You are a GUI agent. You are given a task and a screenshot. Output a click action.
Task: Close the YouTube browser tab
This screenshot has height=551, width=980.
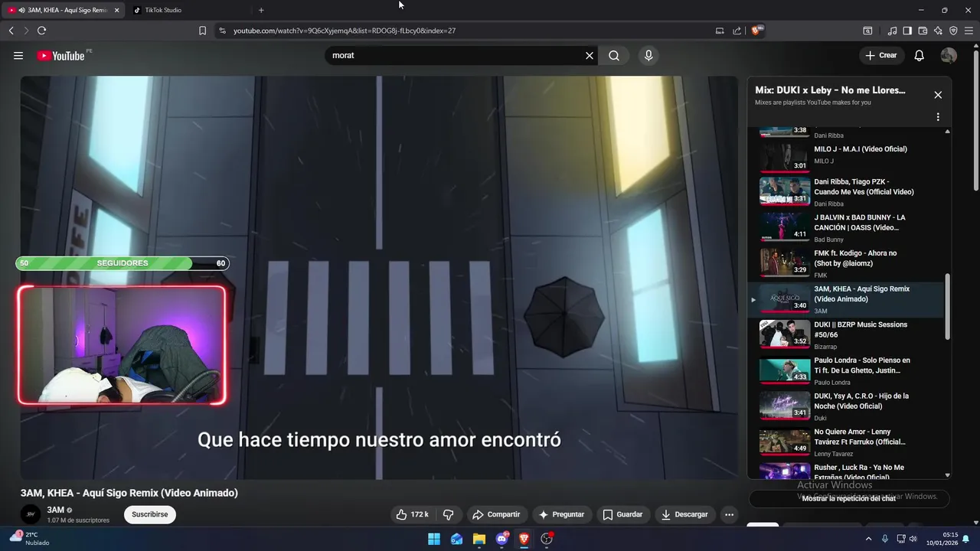click(x=116, y=10)
